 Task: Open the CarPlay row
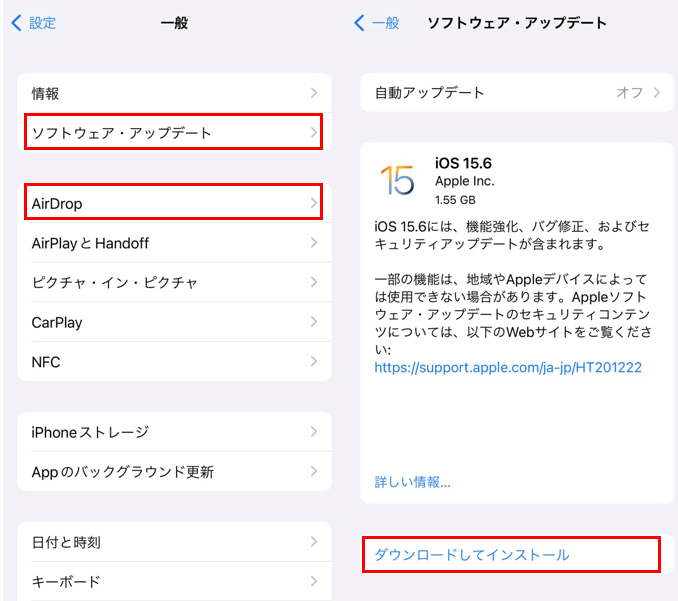click(174, 322)
